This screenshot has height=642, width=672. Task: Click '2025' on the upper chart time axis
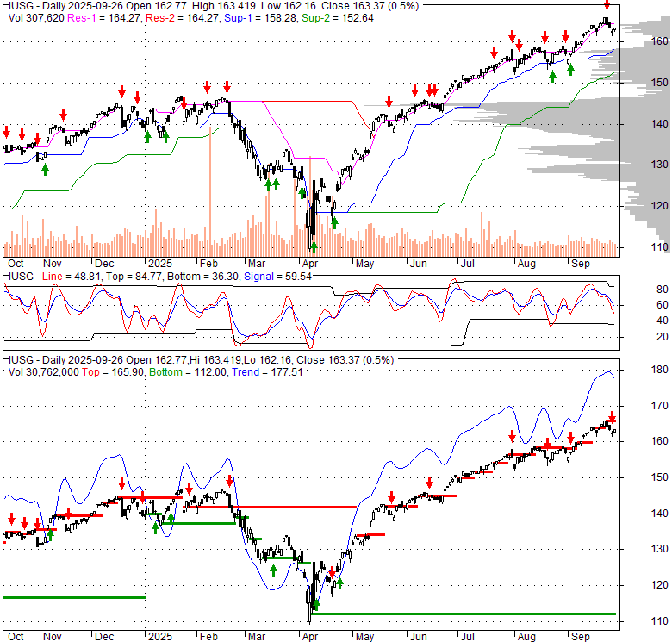[x=160, y=264]
